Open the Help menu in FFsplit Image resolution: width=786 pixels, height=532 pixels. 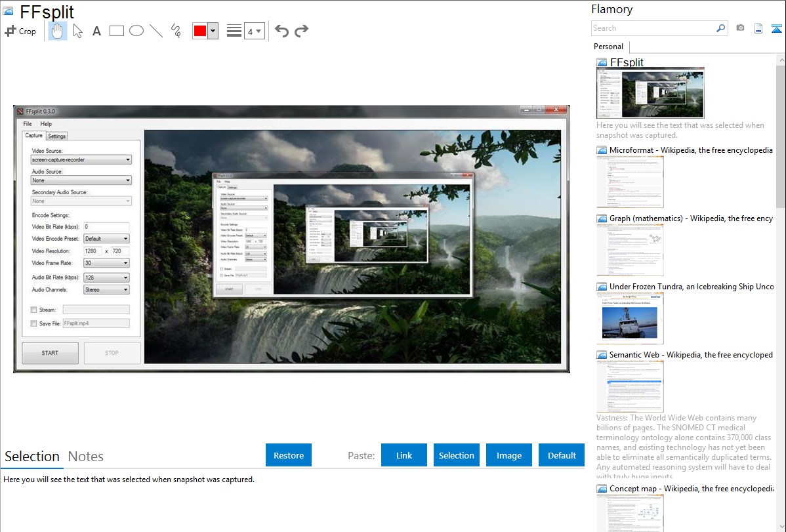coord(46,124)
